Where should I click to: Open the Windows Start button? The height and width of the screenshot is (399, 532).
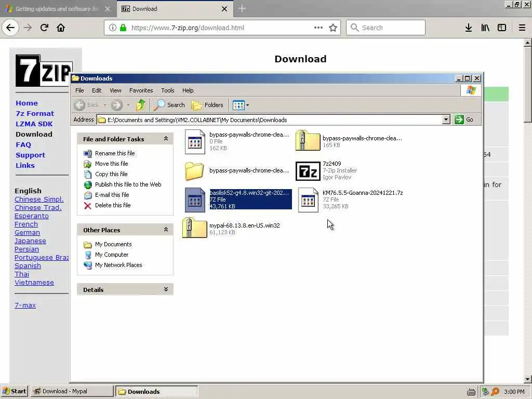click(14, 391)
